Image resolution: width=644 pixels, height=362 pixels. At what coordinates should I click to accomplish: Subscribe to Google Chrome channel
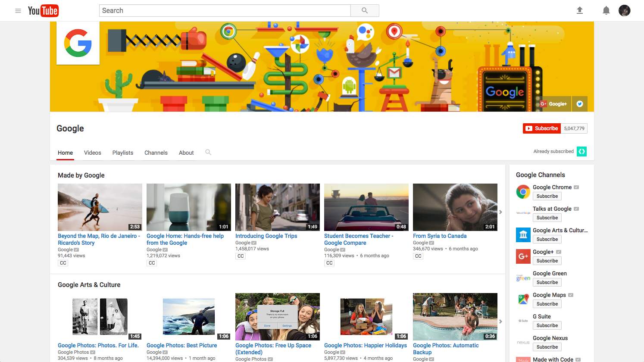pyautogui.click(x=547, y=196)
